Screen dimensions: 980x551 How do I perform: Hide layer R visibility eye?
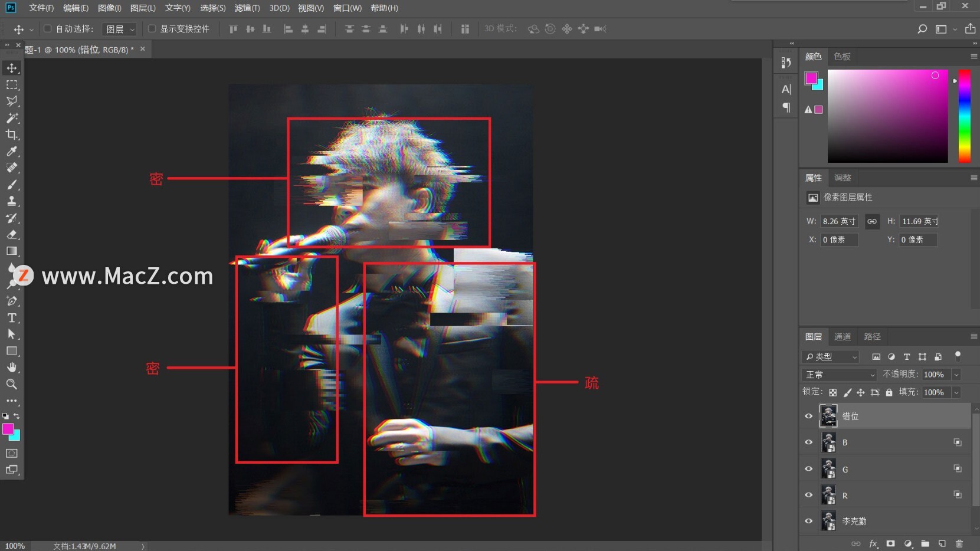pos(809,495)
